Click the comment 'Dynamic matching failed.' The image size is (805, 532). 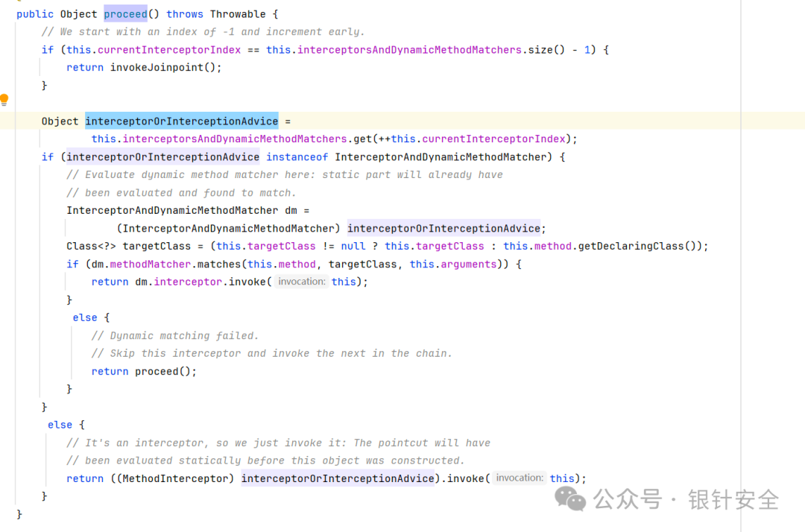click(175, 335)
